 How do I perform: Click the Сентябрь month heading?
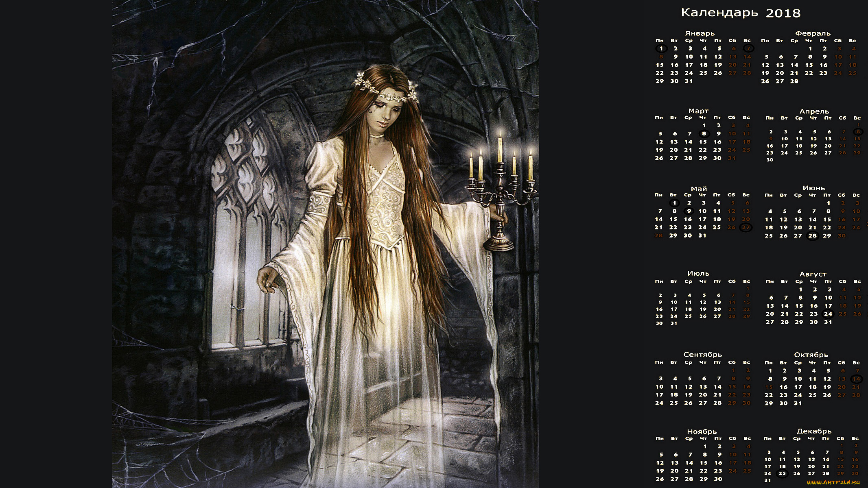(703, 355)
